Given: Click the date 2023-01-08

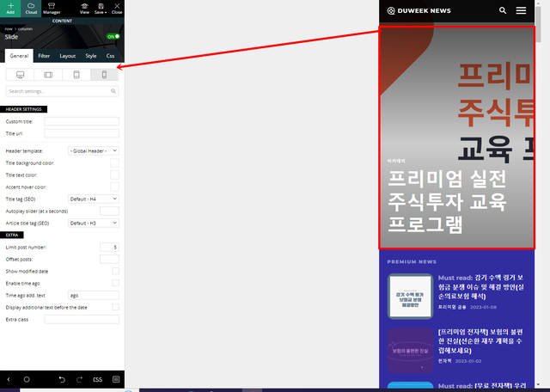Looking at the screenshot, I should click(x=483, y=307).
